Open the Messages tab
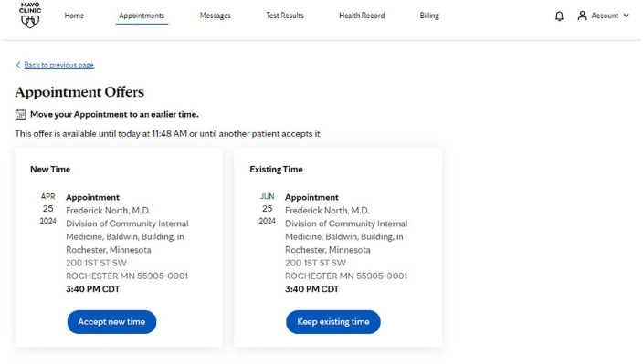 pos(216,16)
